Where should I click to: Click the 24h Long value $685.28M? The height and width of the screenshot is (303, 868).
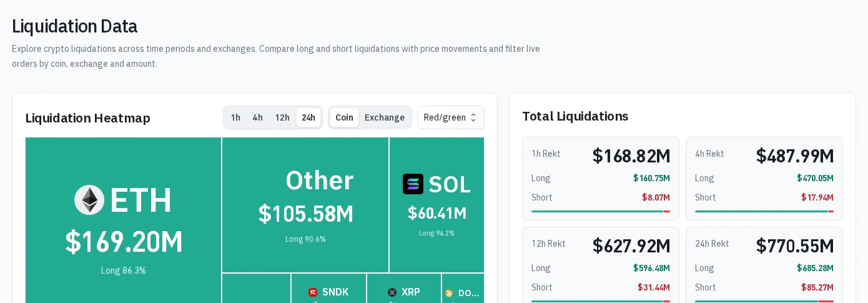(815, 268)
